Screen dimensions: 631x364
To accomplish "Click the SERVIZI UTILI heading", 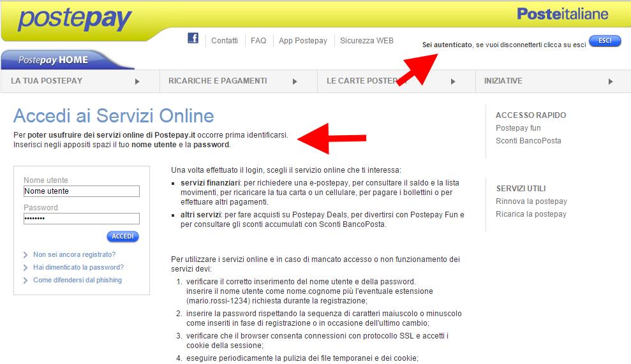I will [x=521, y=188].
